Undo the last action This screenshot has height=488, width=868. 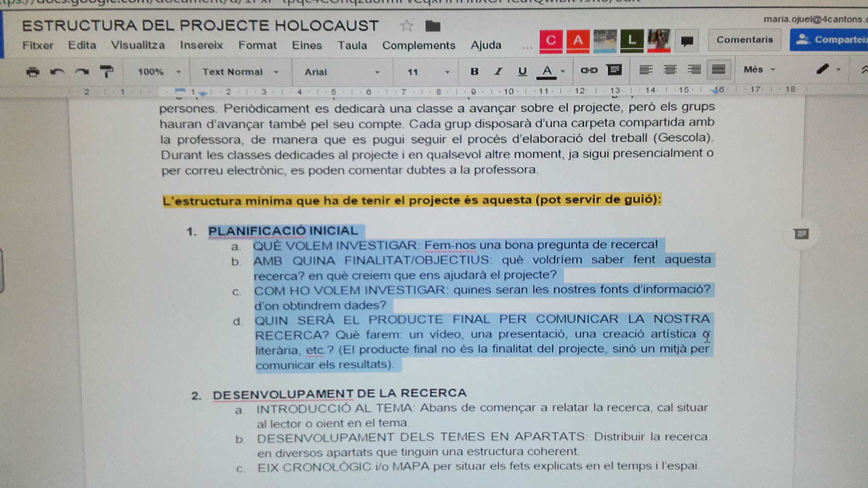pyautogui.click(x=57, y=72)
